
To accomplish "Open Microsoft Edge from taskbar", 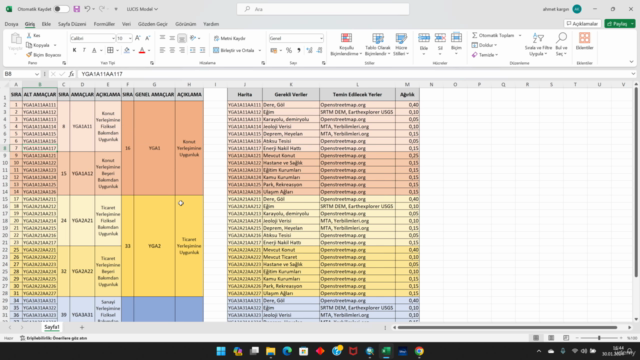I will click(287, 351).
